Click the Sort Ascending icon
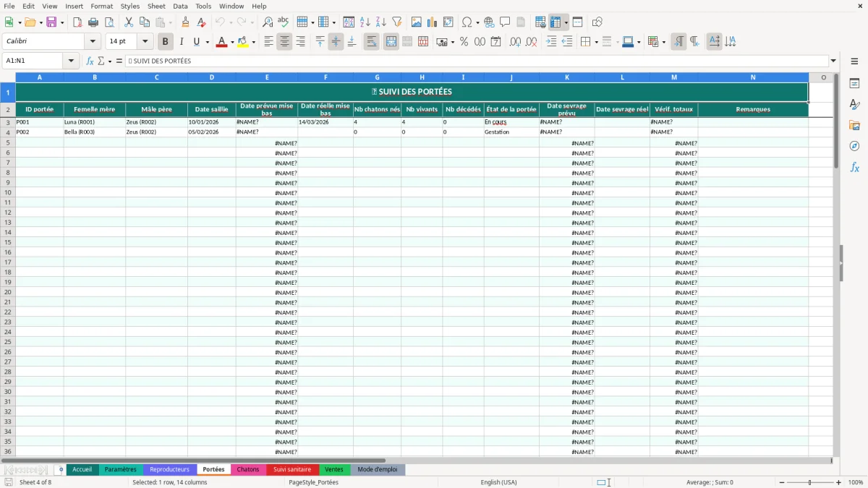Viewport: 868px width, 488px height. coord(365,22)
